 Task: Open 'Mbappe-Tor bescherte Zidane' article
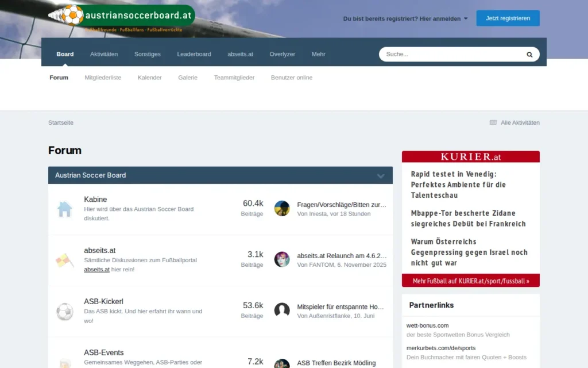469,218
